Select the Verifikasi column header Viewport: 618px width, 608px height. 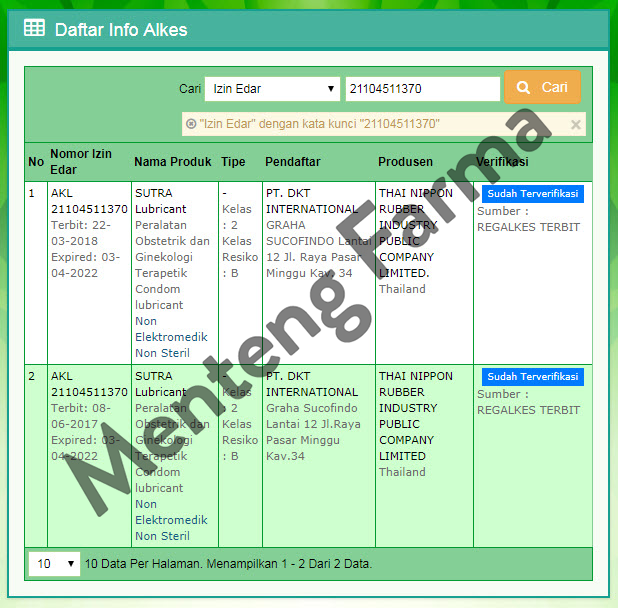pyautogui.click(x=502, y=162)
